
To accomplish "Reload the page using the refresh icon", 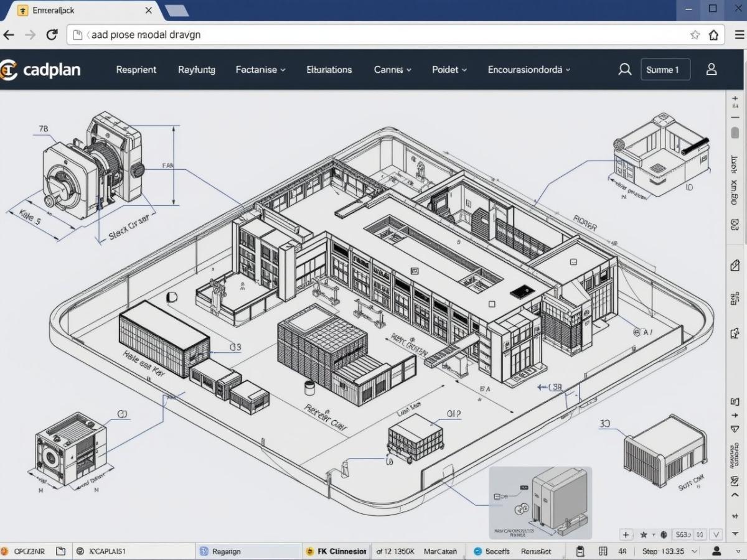I will click(52, 35).
